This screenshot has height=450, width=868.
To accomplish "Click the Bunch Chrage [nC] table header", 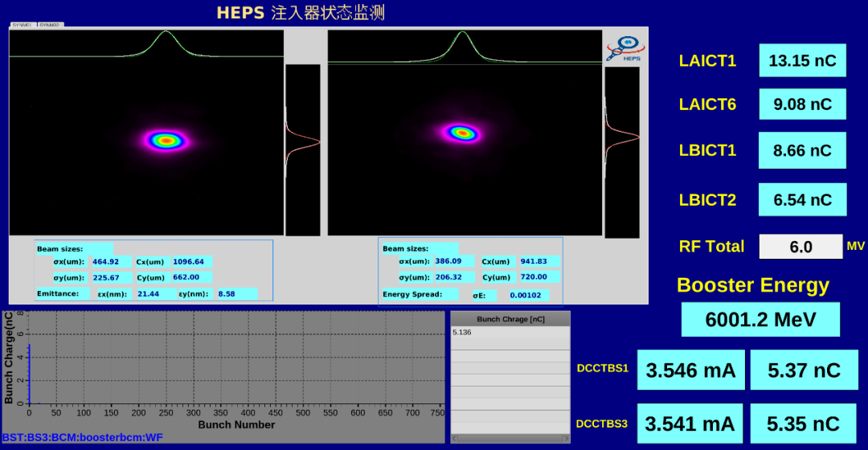I will pos(510,319).
